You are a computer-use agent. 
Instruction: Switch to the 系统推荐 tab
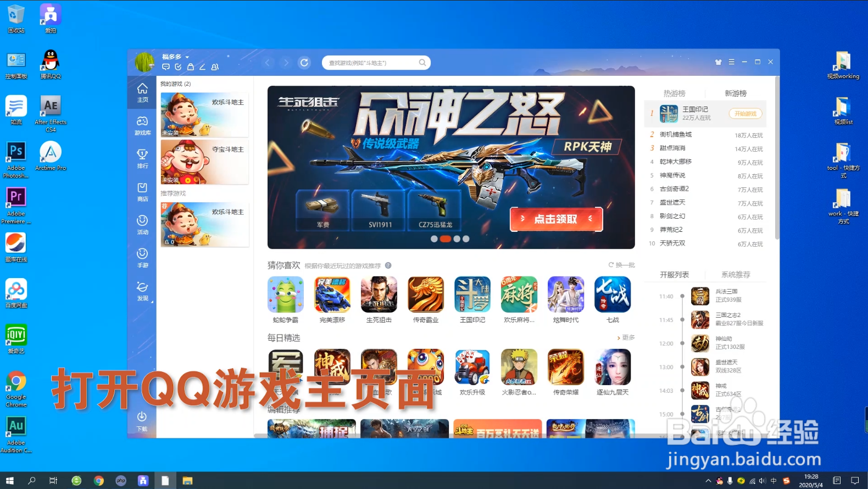click(736, 275)
